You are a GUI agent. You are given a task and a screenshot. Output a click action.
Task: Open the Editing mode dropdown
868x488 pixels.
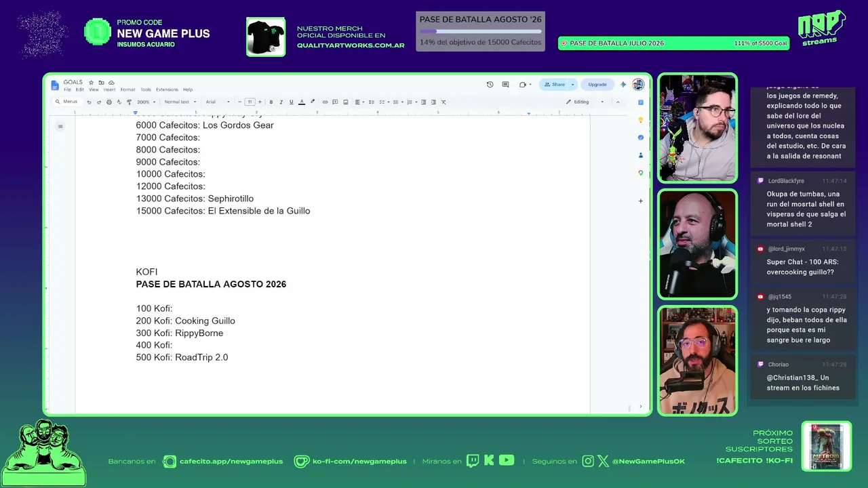click(585, 102)
